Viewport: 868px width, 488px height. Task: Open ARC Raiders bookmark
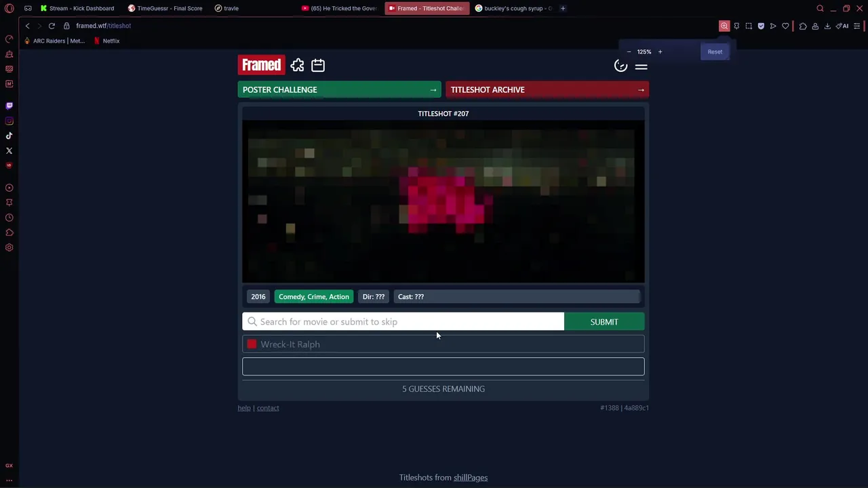coord(54,41)
